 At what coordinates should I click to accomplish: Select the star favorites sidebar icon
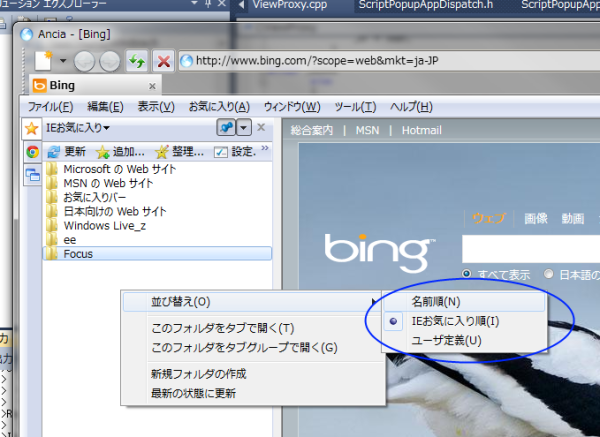point(31,129)
